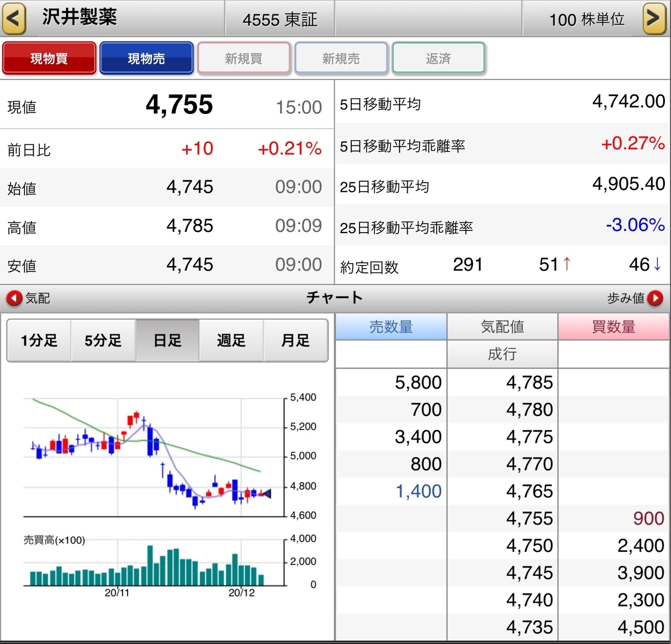Screen dimensions: 671x644
Task: Go to previous stock with left arrow
Action: 14,18
